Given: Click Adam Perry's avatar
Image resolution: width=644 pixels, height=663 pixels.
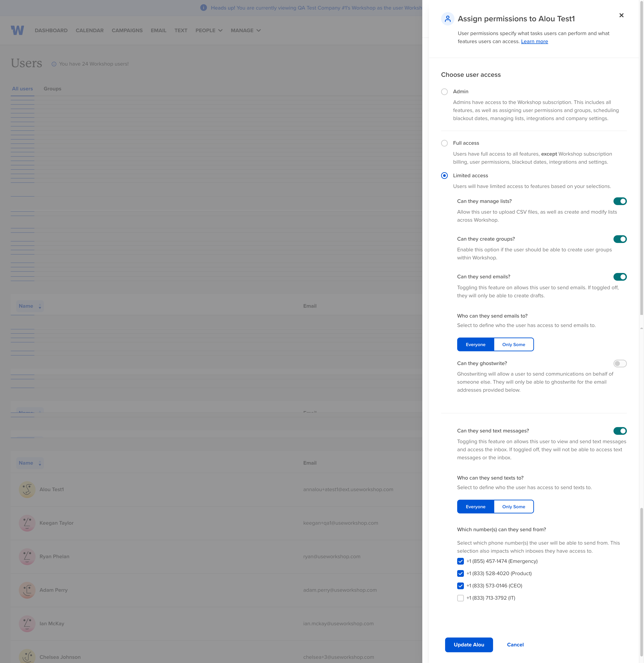Looking at the screenshot, I should 27,590.
